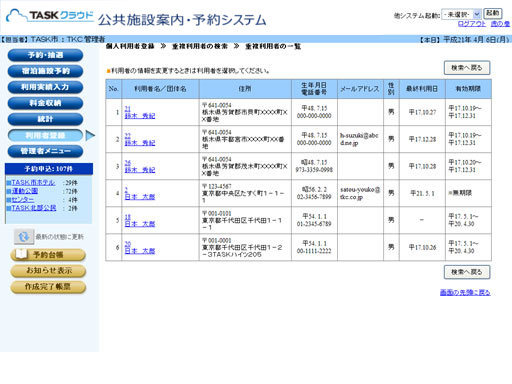Image resolution: width=512 pixels, height=384 pixels.
Task: Select user 鈴木 秀紀 in row 1
Action: [x=140, y=116]
